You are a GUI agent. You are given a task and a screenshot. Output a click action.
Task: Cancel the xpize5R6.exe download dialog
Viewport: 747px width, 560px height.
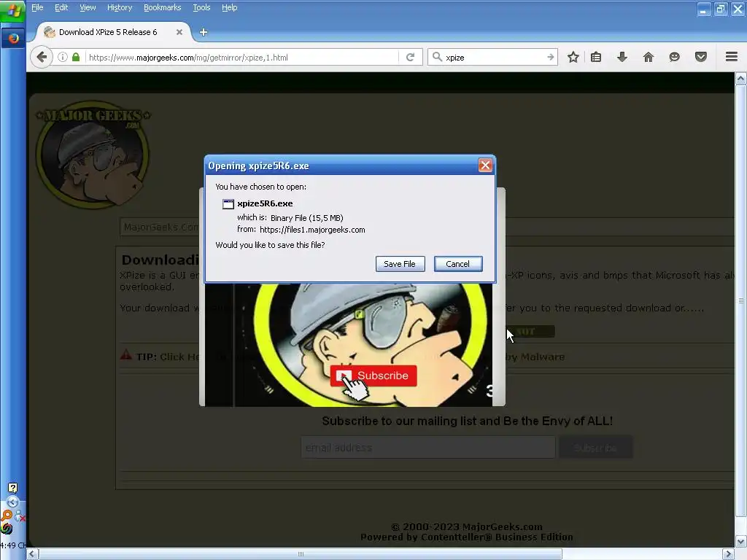(458, 264)
